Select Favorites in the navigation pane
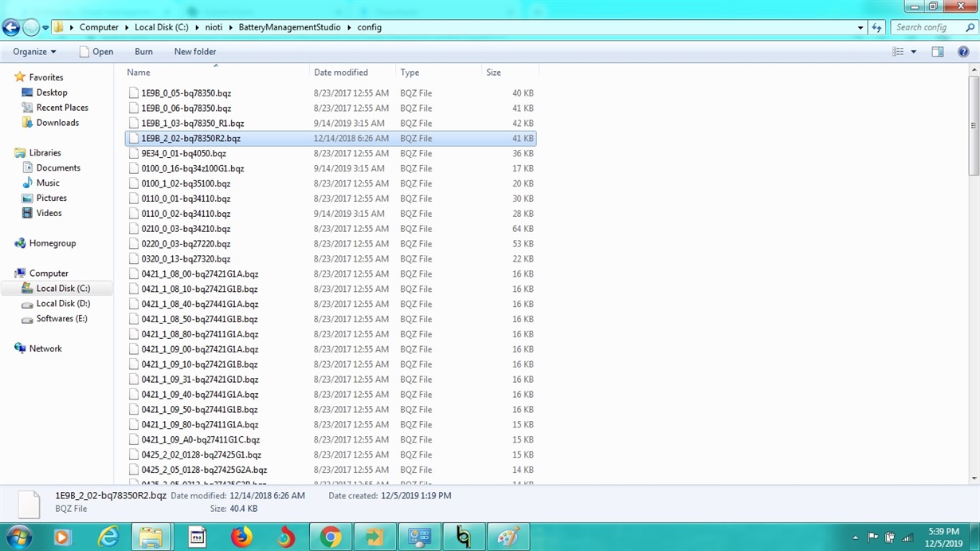This screenshot has width=980, height=551. point(46,77)
